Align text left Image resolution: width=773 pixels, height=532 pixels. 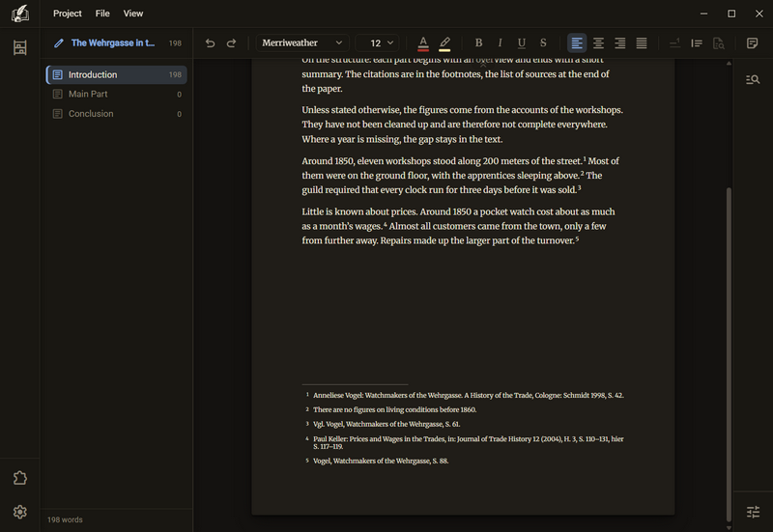tap(577, 42)
